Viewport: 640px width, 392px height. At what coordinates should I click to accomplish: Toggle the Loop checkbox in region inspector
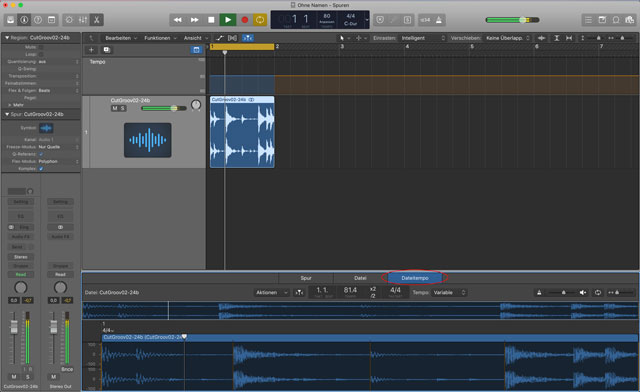pos(41,54)
